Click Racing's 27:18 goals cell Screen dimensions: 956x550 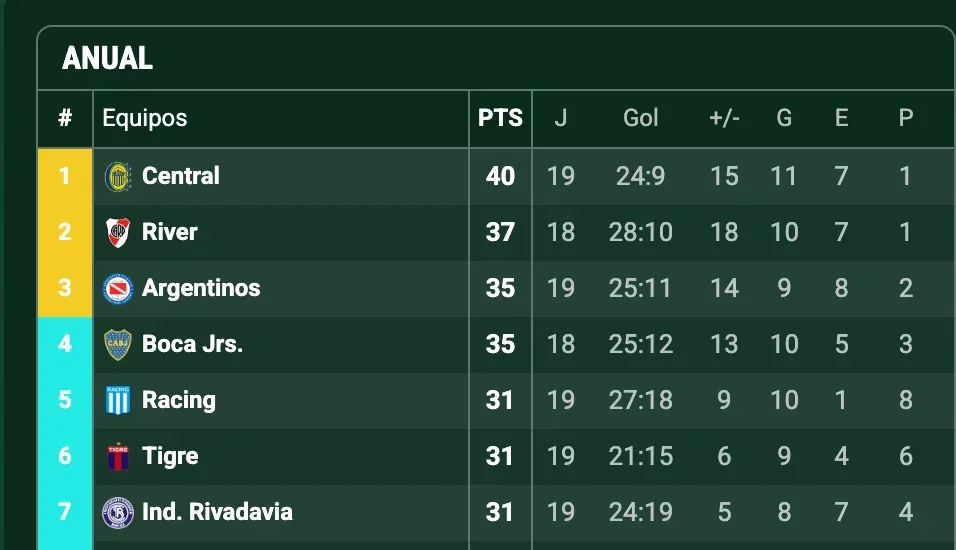(x=640, y=400)
